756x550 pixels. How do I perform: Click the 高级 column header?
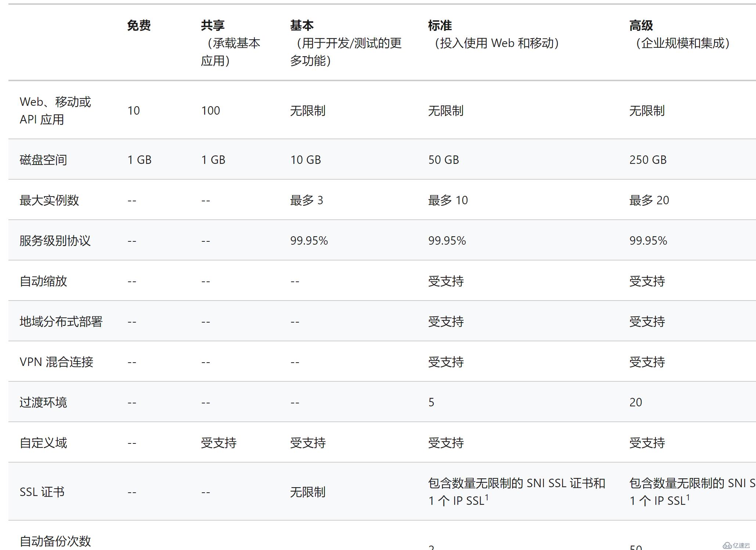[x=641, y=26]
